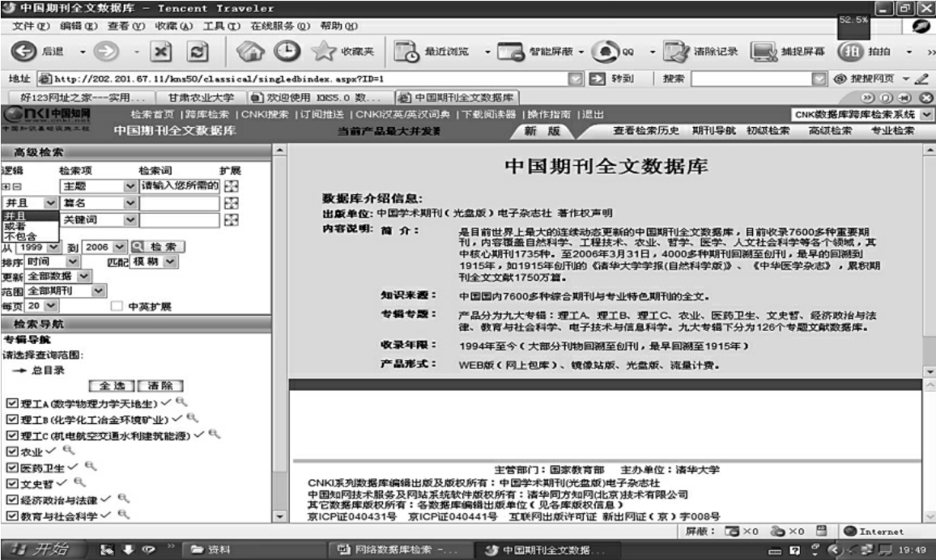
Task: Click the magnifier icon next to 医药卫生
Action: tap(90, 466)
